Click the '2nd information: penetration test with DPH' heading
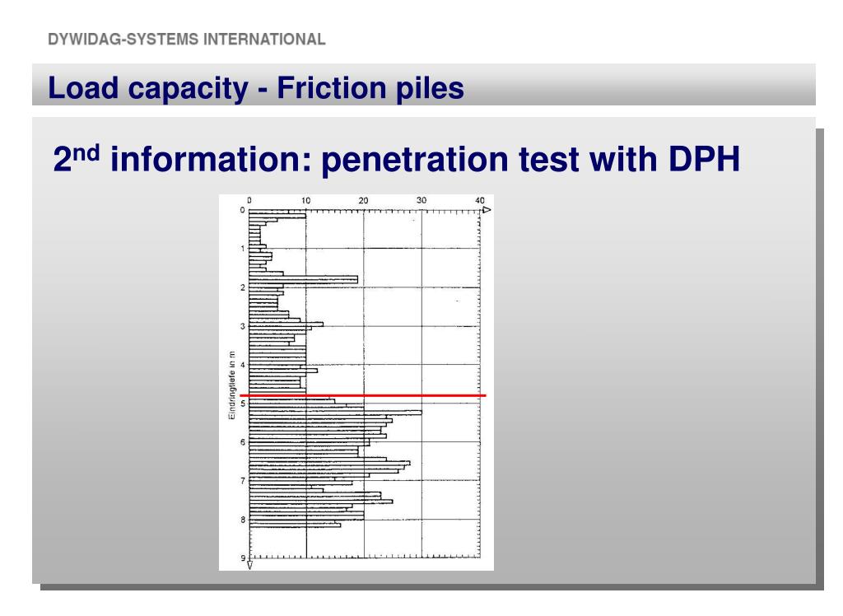The height and width of the screenshot is (616, 843). pyautogui.click(x=397, y=159)
